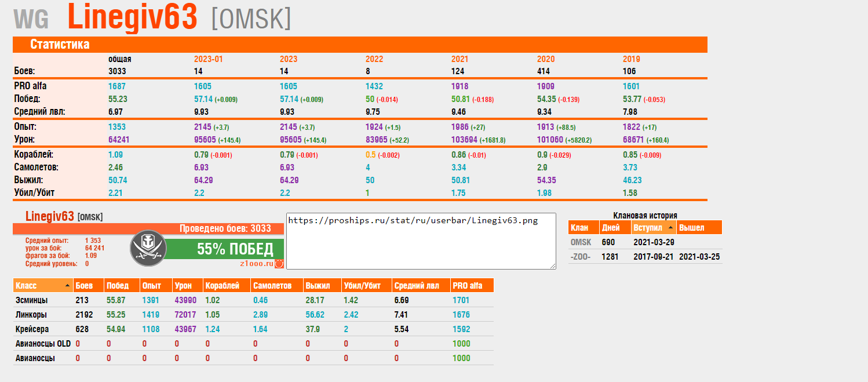Open the 2019 yearly stats link
Viewport: 868px width, 382px height.
click(632, 59)
